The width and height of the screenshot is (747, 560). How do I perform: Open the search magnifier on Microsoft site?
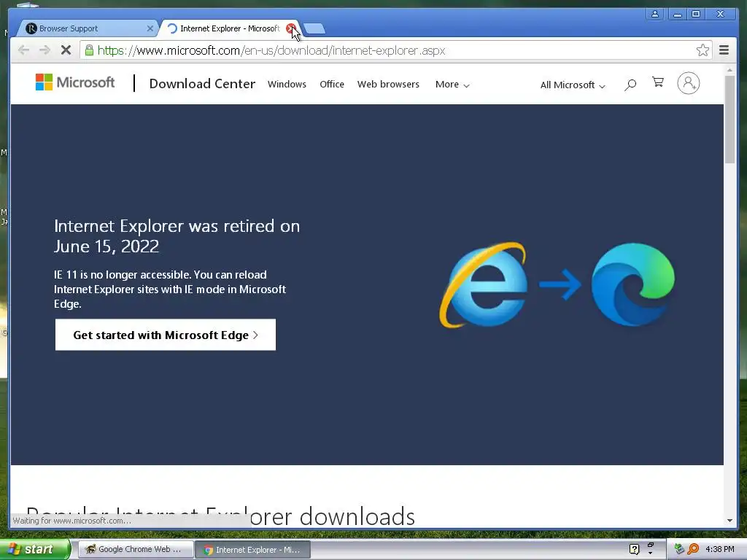tap(630, 85)
